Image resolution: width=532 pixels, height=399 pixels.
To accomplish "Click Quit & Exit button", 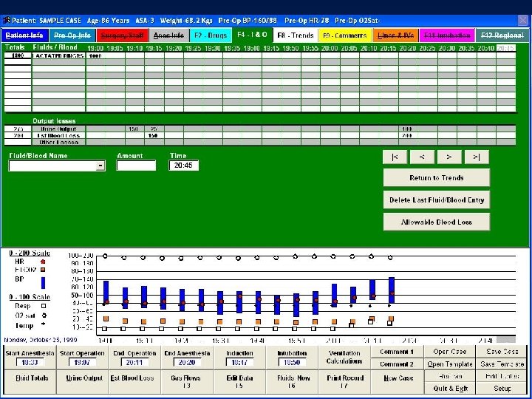I will pyautogui.click(x=449, y=389).
